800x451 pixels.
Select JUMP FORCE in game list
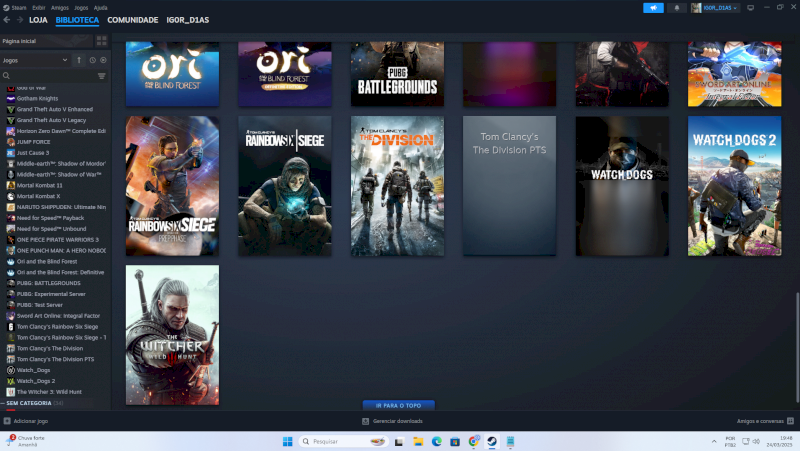click(56, 142)
